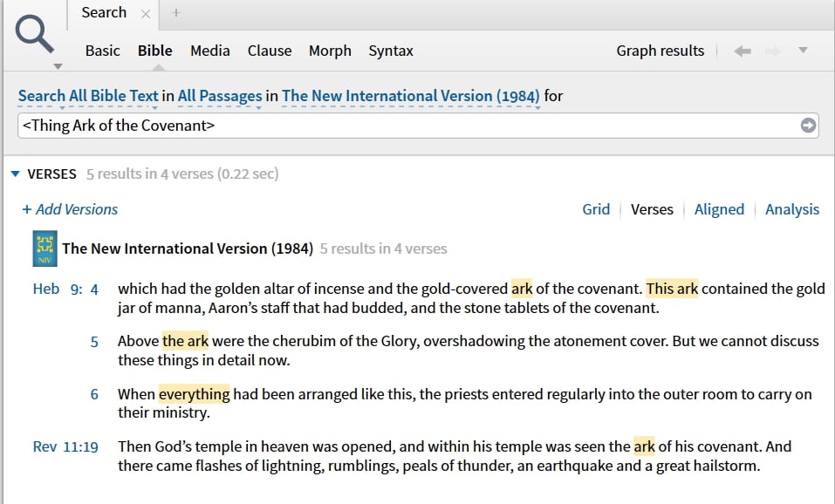
Task: Click The New International Version (1984) heading
Action: coord(188,249)
